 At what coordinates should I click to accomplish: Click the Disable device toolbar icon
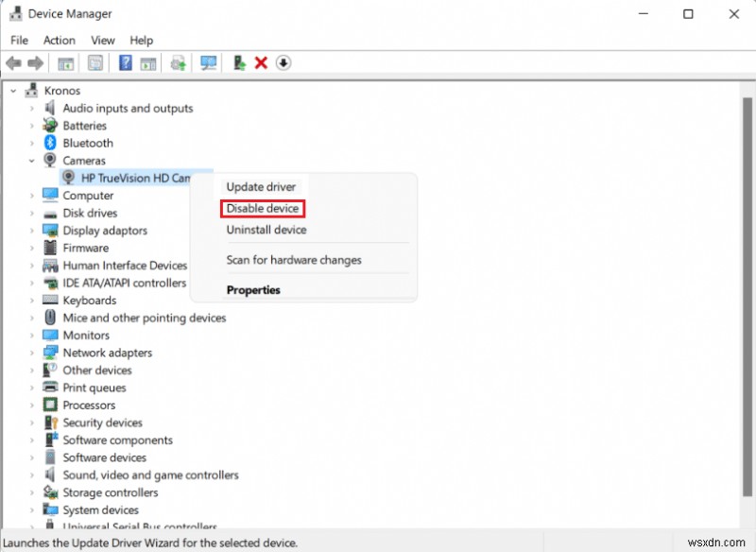click(x=239, y=62)
